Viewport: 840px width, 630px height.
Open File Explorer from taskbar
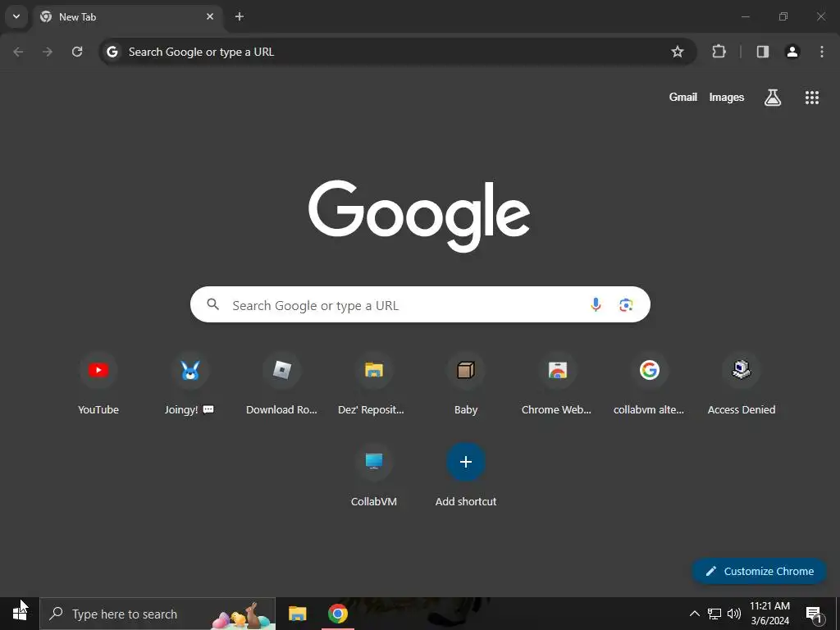pyautogui.click(x=297, y=614)
